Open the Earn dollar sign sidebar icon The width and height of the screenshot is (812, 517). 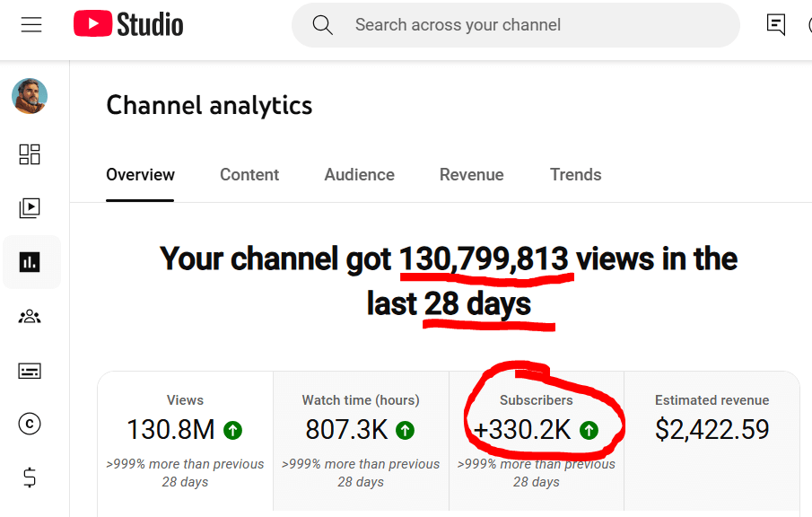coord(30,478)
